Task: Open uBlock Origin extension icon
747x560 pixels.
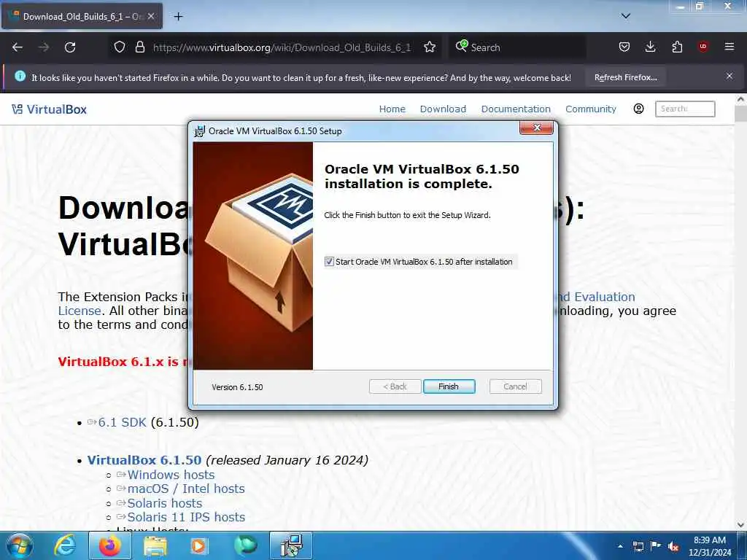Action: (x=703, y=47)
